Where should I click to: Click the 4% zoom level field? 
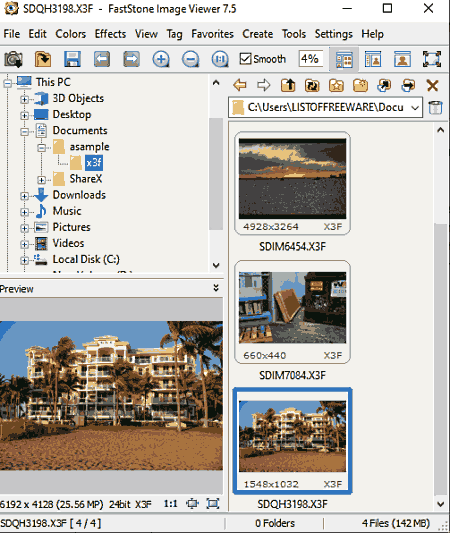point(310,59)
